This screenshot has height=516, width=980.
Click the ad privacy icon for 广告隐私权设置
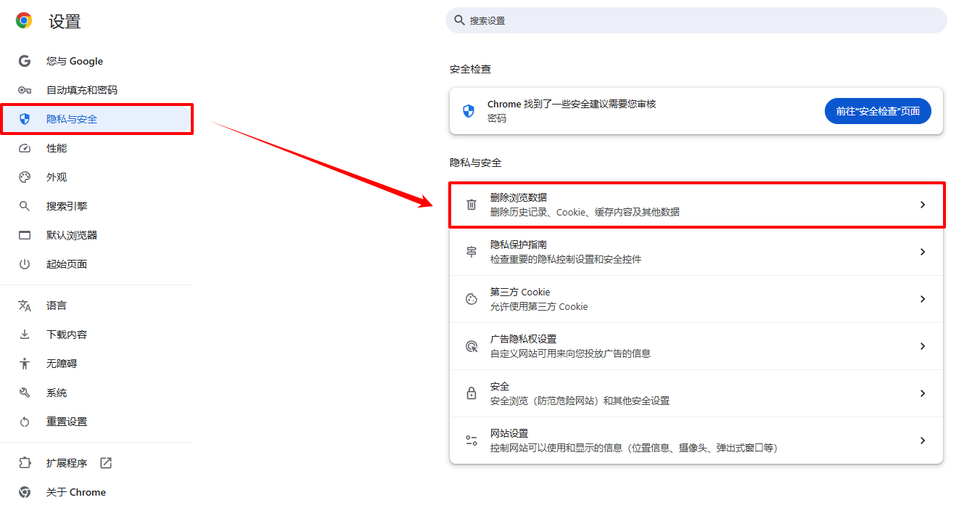[x=472, y=346]
